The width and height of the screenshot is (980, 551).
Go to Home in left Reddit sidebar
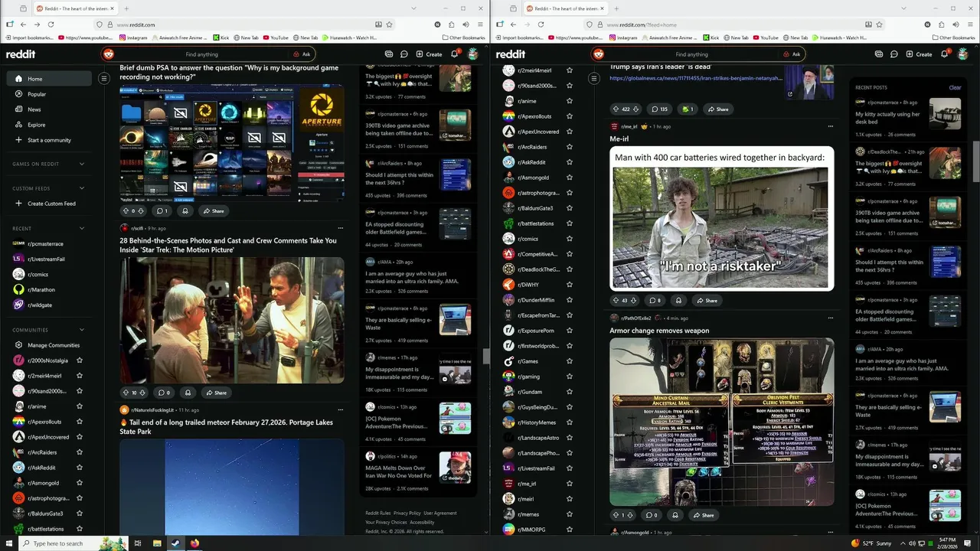click(x=49, y=79)
